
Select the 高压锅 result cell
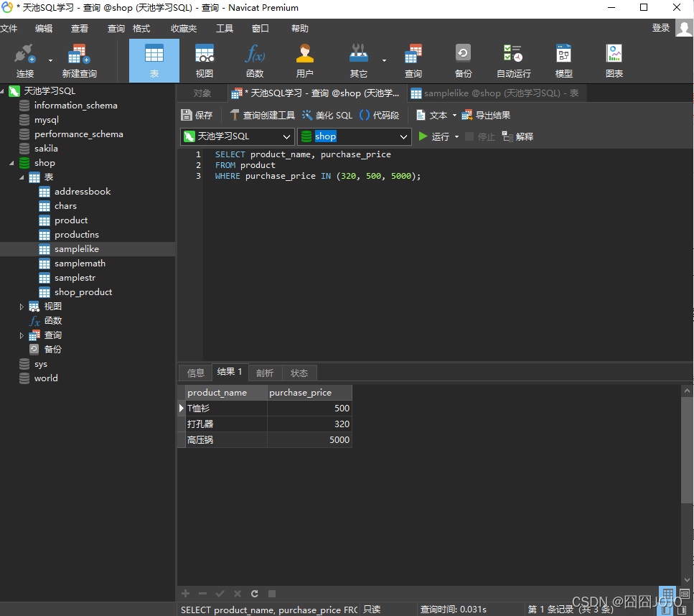(x=226, y=440)
